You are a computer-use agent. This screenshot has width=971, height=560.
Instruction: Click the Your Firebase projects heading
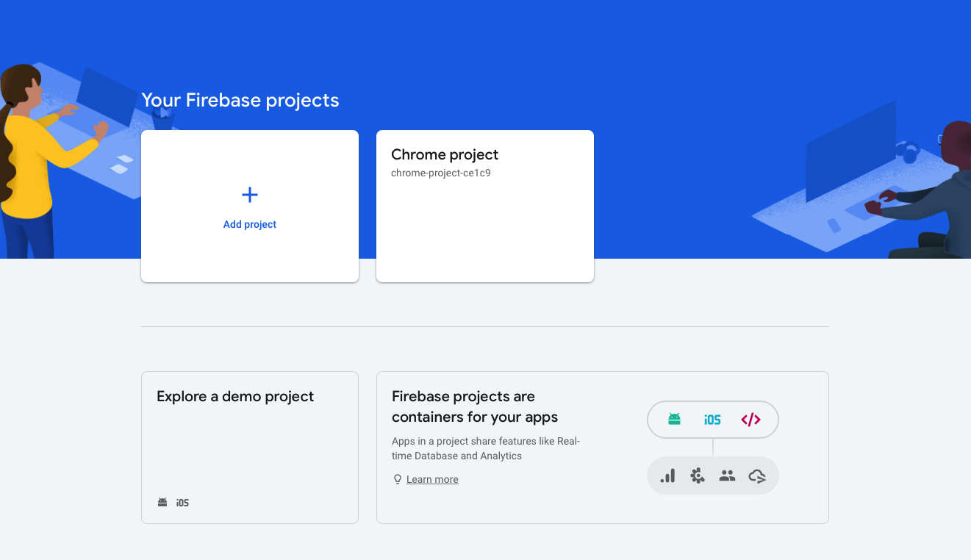[240, 100]
